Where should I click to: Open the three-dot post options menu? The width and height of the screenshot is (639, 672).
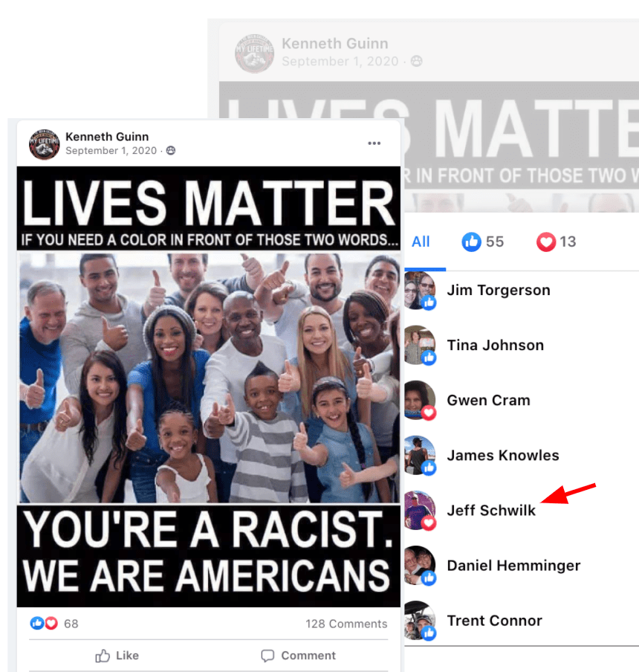(374, 143)
